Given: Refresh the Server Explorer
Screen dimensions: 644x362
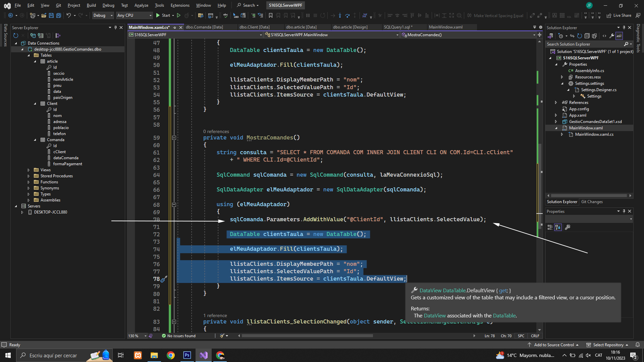Looking at the screenshot, I should [15, 36].
